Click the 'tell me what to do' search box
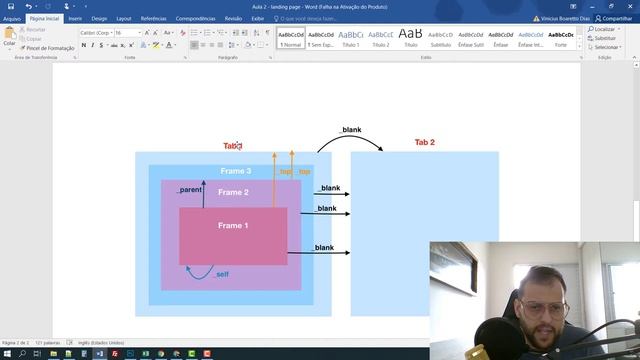This screenshot has width=640, height=360. click(x=305, y=19)
